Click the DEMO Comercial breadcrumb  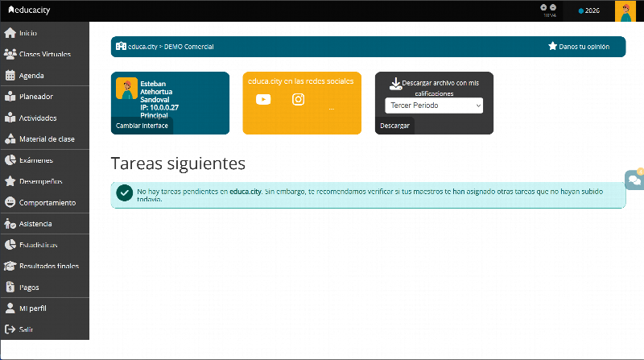189,47
